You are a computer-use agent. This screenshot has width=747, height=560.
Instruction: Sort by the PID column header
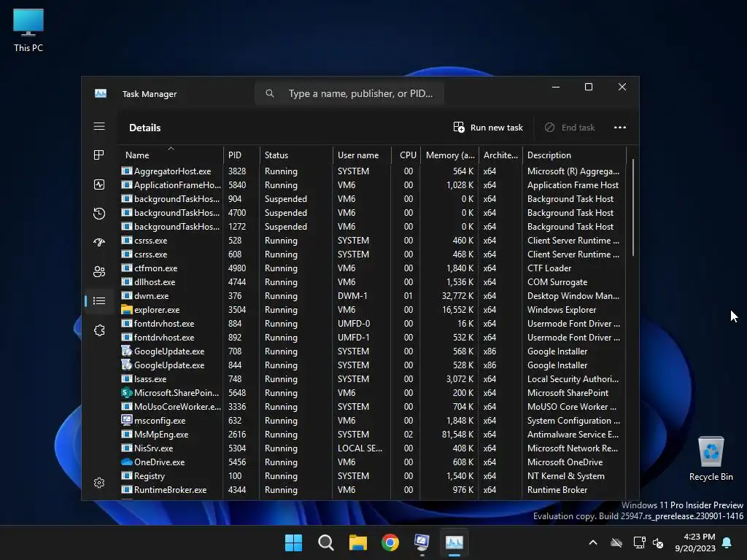point(241,155)
